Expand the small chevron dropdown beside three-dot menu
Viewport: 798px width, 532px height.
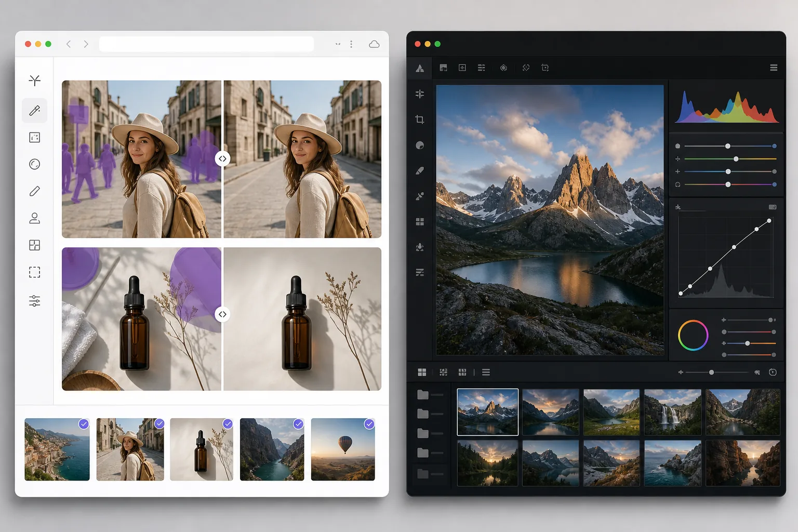tap(338, 44)
